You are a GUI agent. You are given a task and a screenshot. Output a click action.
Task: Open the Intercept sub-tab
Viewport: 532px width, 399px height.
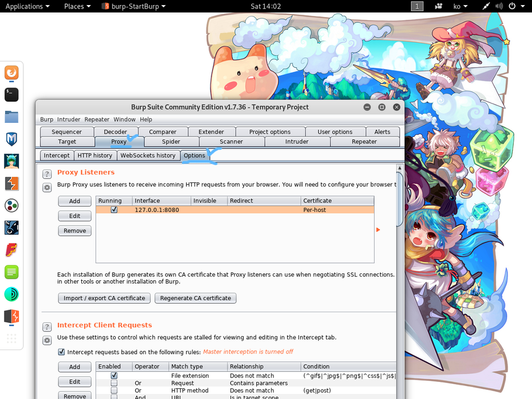(56, 155)
